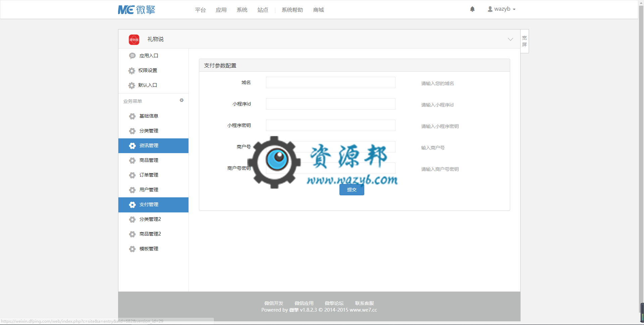The height and width of the screenshot is (325, 644).
Task: Click the 应用入口 chat bubble icon
Action: point(132,56)
